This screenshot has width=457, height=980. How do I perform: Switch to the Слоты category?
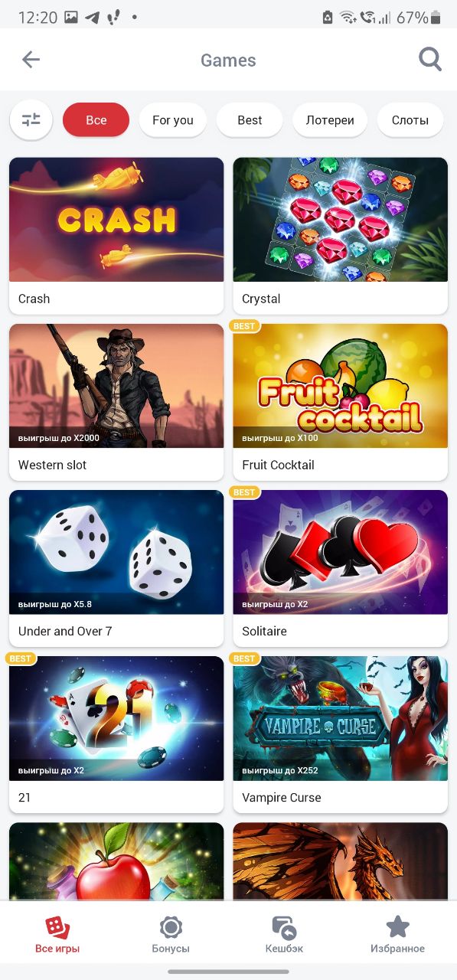[410, 120]
